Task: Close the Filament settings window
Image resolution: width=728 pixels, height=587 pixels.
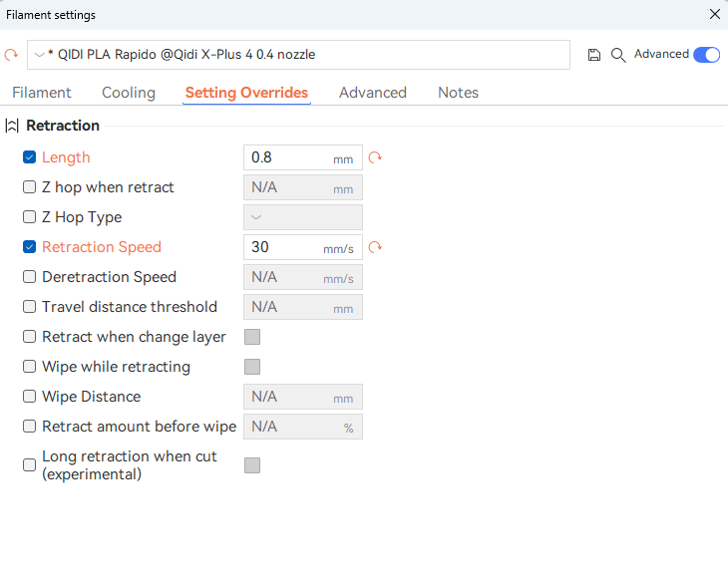Action: 714,14
